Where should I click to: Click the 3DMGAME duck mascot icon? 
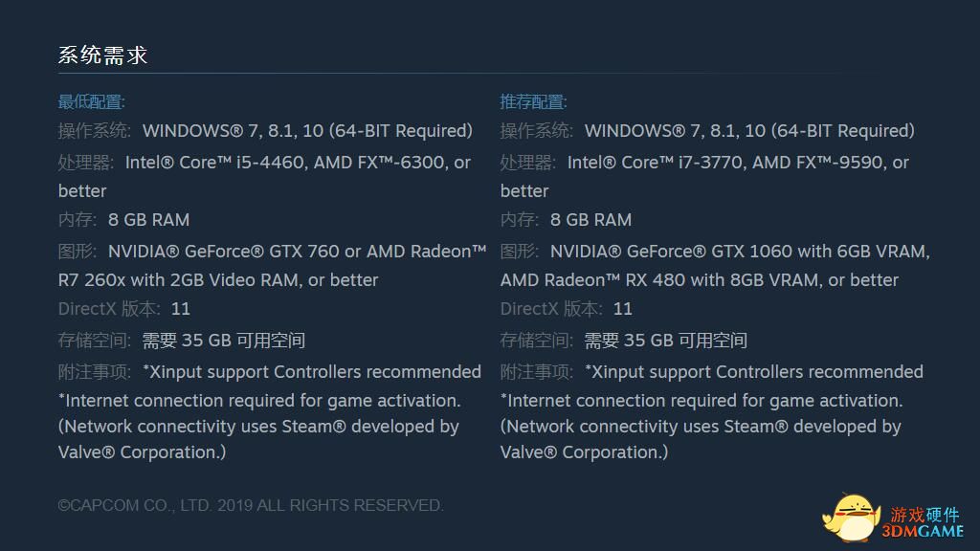(x=851, y=518)
